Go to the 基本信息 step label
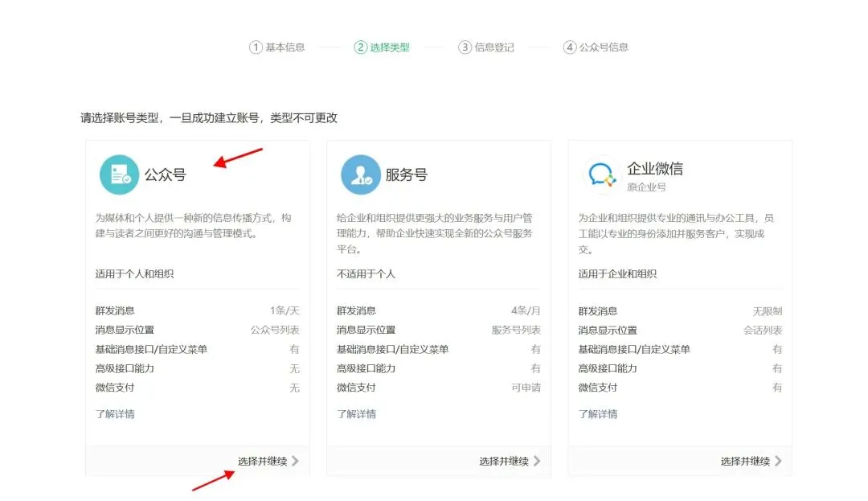 (285, 47)
